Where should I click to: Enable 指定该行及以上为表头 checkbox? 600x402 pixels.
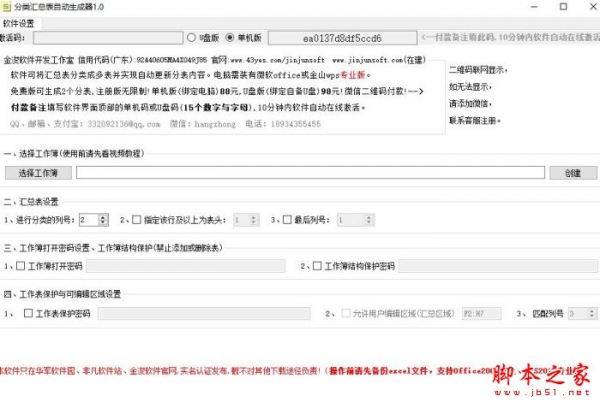[137, 220]
